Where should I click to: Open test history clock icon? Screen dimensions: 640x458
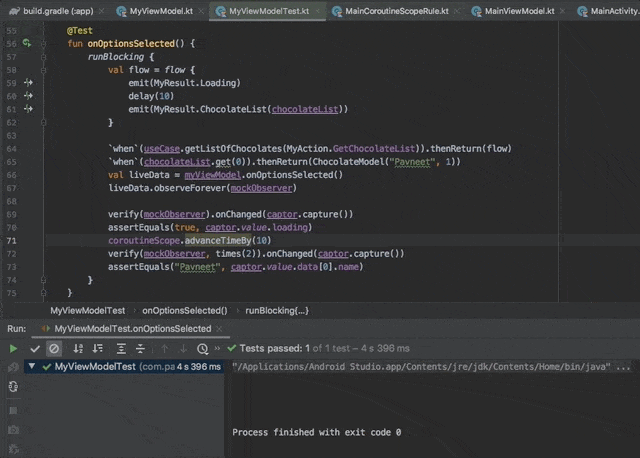[203, 349]
